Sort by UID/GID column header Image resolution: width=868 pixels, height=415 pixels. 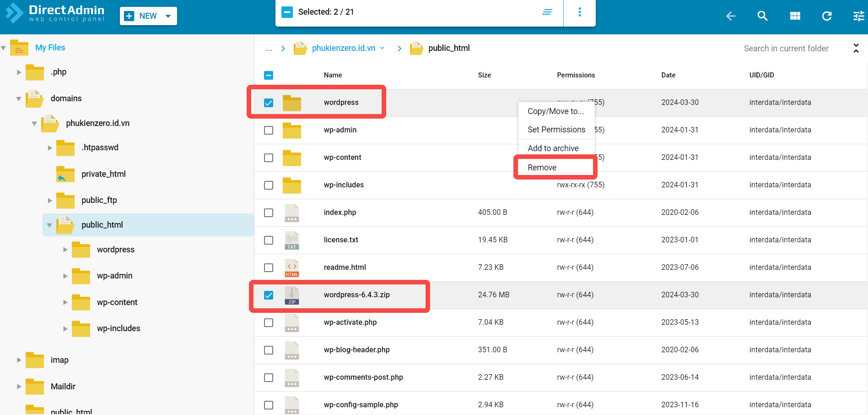click(762, 75)
